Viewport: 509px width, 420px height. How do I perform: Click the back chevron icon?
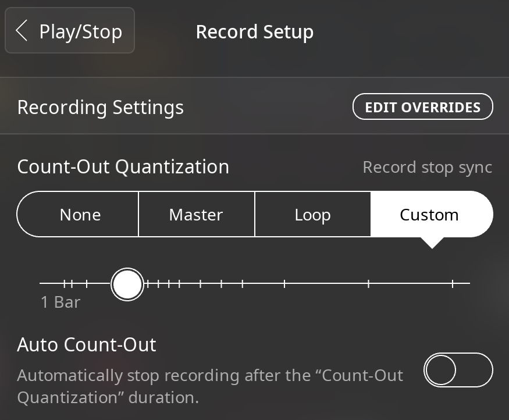(x=22, y=32)
